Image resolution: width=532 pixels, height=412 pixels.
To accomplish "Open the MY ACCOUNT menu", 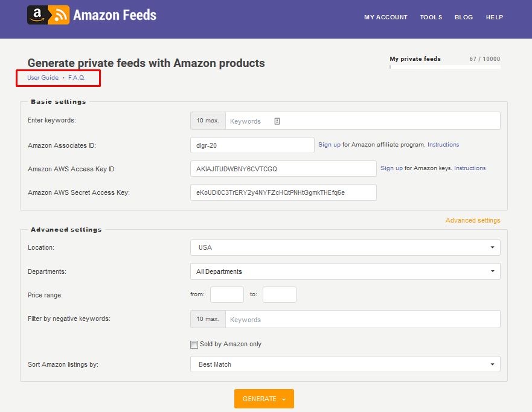I will coord(385,17).
